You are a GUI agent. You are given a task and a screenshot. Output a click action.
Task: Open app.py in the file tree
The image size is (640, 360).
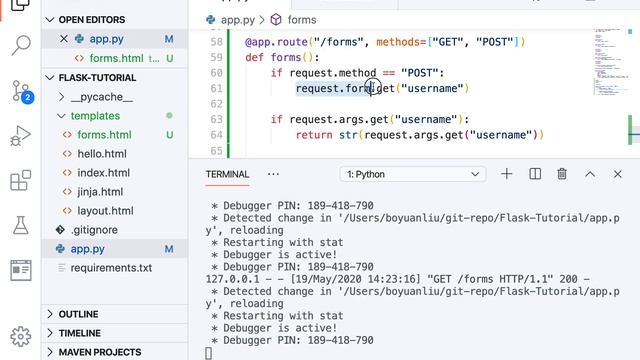pyautogui.click(x=87, y=249)
